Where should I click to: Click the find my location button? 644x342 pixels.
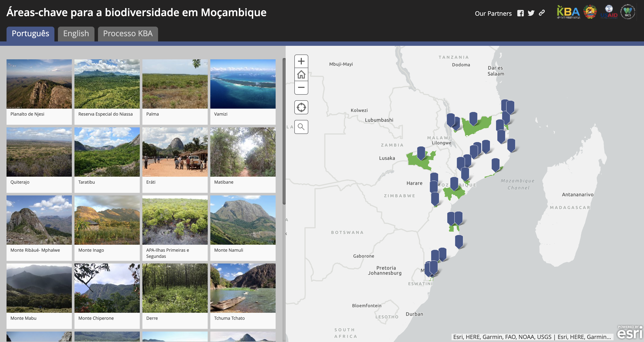(301, 107)
